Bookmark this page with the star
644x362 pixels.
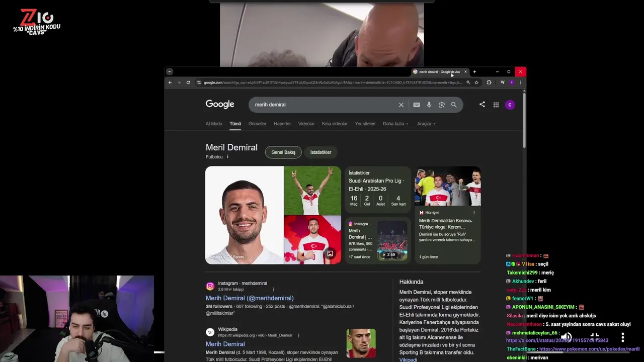tap(476, 82)
